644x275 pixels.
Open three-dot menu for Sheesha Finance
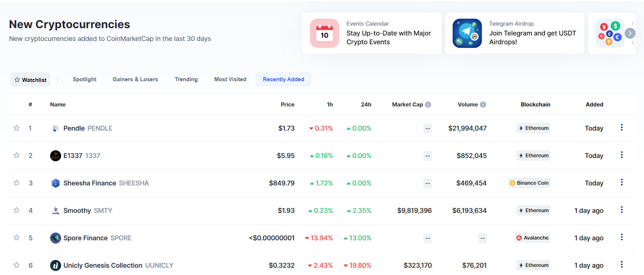(x=622, y=182)
